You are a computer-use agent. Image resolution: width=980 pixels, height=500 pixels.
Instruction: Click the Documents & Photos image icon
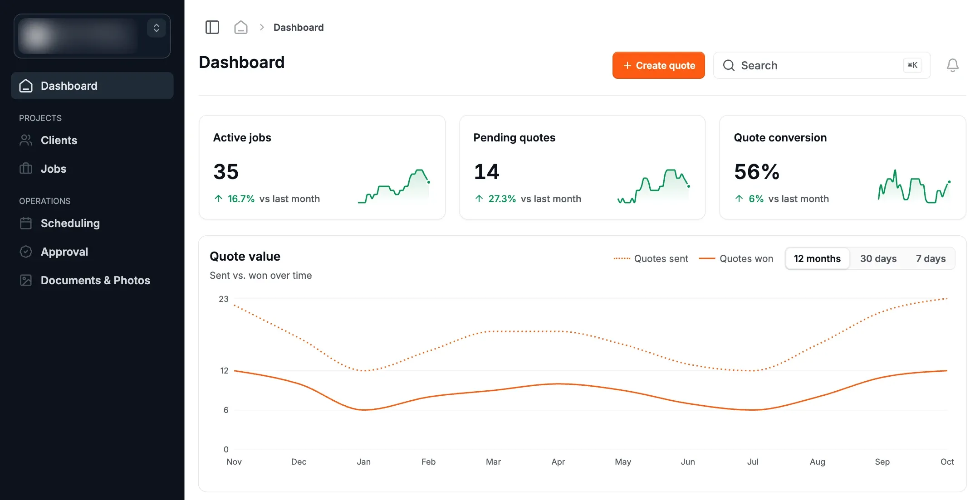(x=26, y=280)
